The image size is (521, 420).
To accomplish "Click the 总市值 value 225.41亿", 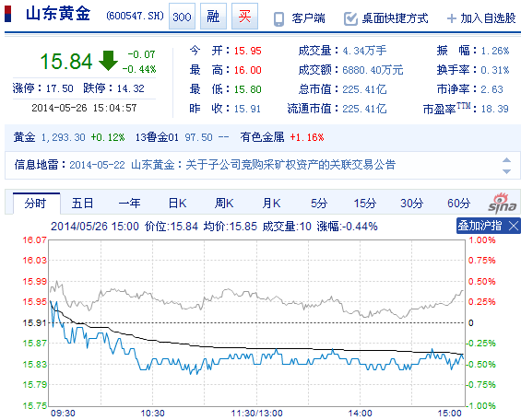I will click(x=364, y=89).
